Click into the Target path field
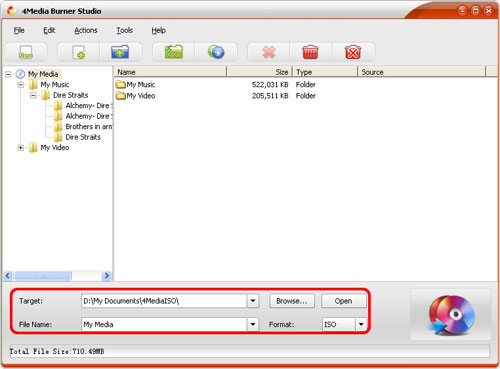The height and width of the screenshot is (369, 500). [164, 301]
